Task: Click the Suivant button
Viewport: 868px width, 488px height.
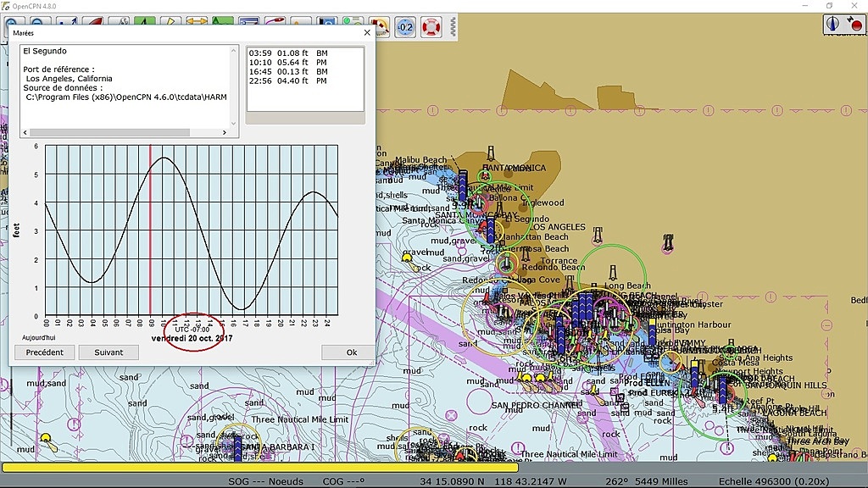Action: click(108, 352)
